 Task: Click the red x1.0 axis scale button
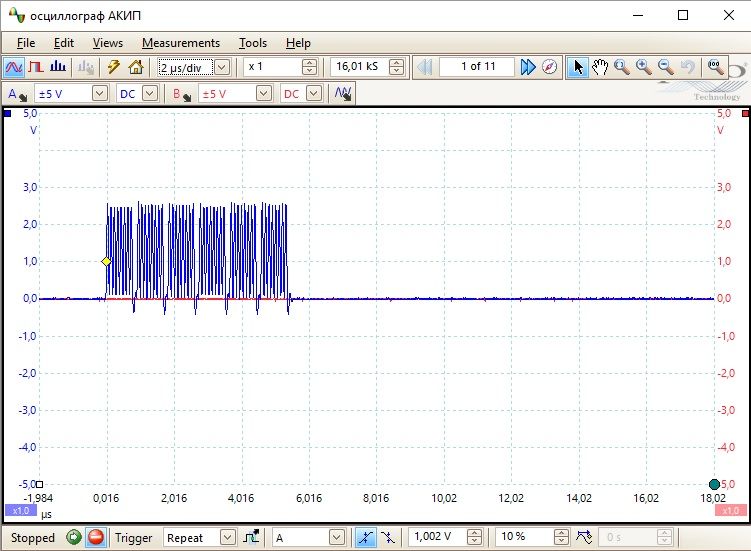731,510
